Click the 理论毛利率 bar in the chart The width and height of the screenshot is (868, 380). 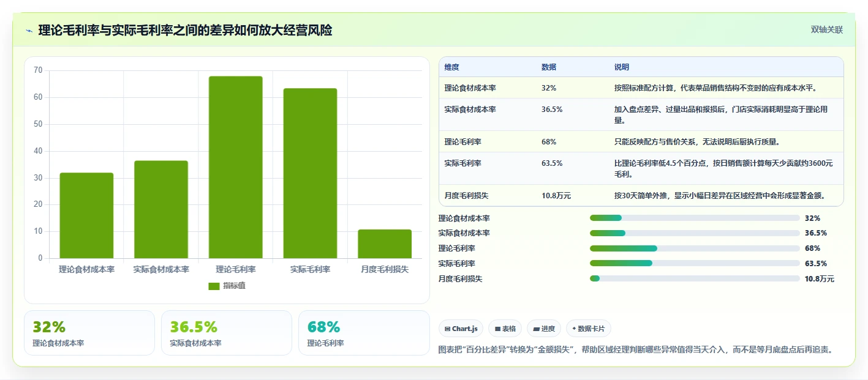pyautogui.click(x=236, y=167)
